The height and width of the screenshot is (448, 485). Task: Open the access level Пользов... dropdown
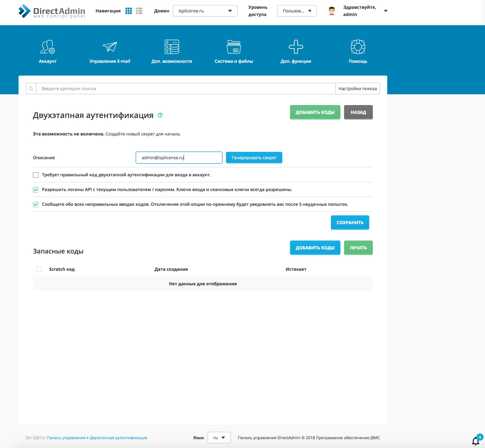tap(297, 11)
